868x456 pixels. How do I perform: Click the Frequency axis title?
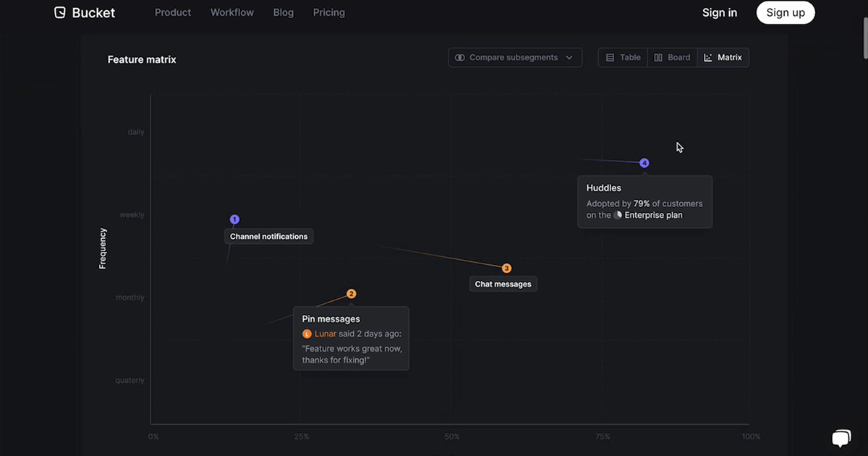103,248
